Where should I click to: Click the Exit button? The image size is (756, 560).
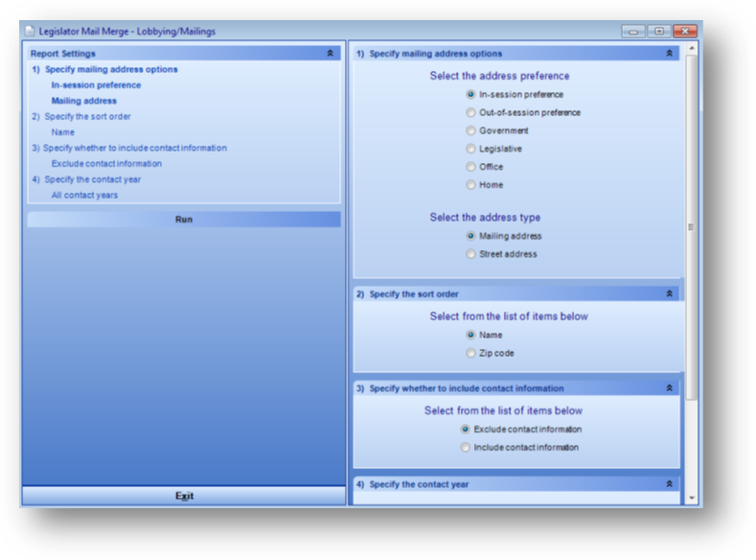pos(184,496)
